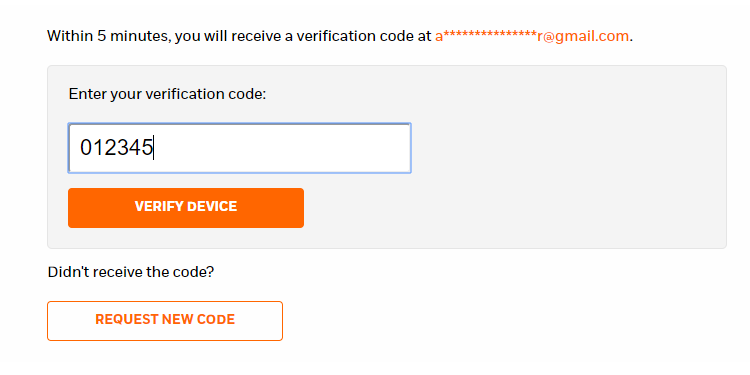
Task: Focus the verification code input field
Action: (239, 148)
